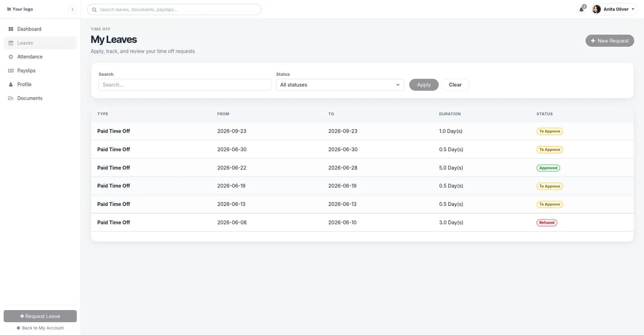Click the 2026-06-28 to-date cell
Viewport: 644px width, 335px height.
click(343, 168)
